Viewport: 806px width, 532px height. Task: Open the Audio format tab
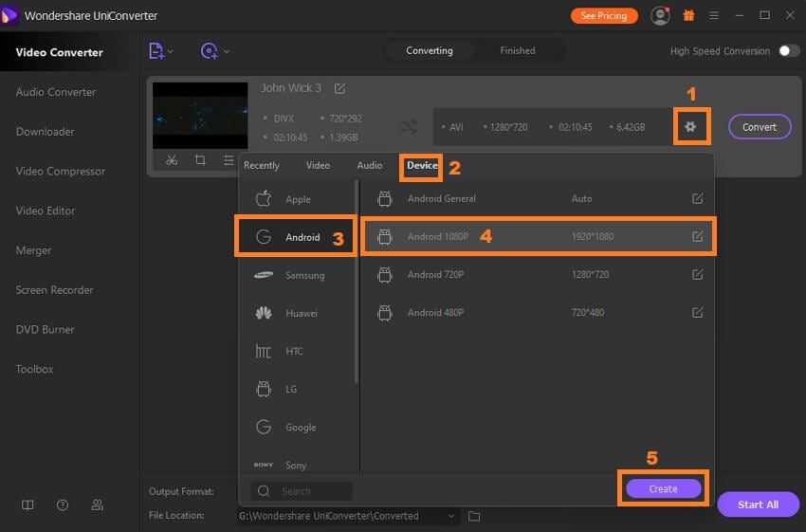(370, 166)
